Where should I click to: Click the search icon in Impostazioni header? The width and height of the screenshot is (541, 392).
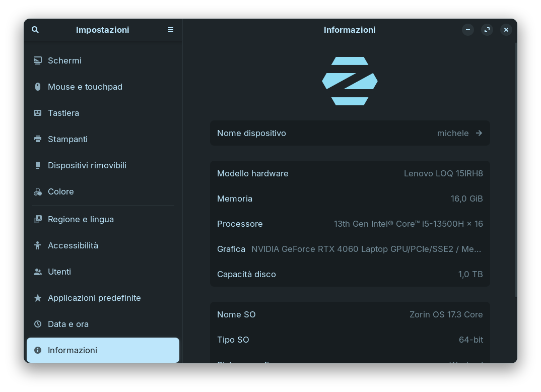35,30
